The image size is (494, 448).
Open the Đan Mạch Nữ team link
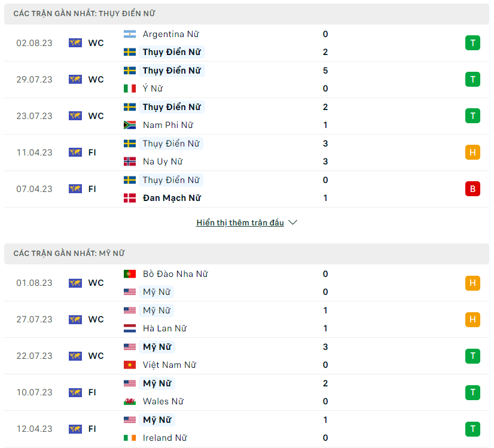point(172,198)
